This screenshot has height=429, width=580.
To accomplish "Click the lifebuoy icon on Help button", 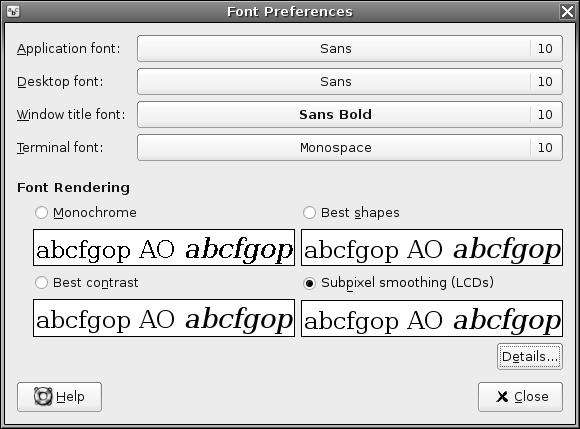I will pyautogui.click(x=43, y=396).
